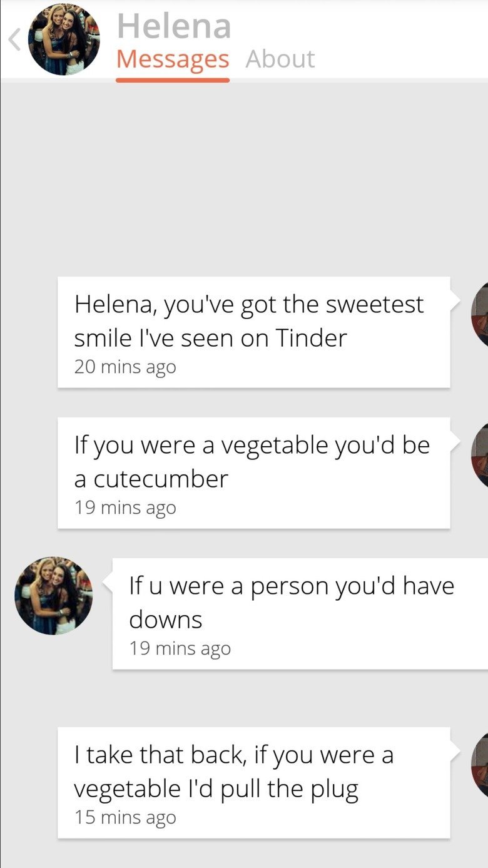Tap Helena's avatar beside her reply
The width and height of the screenshot is (488, 868).
point(53,596)
